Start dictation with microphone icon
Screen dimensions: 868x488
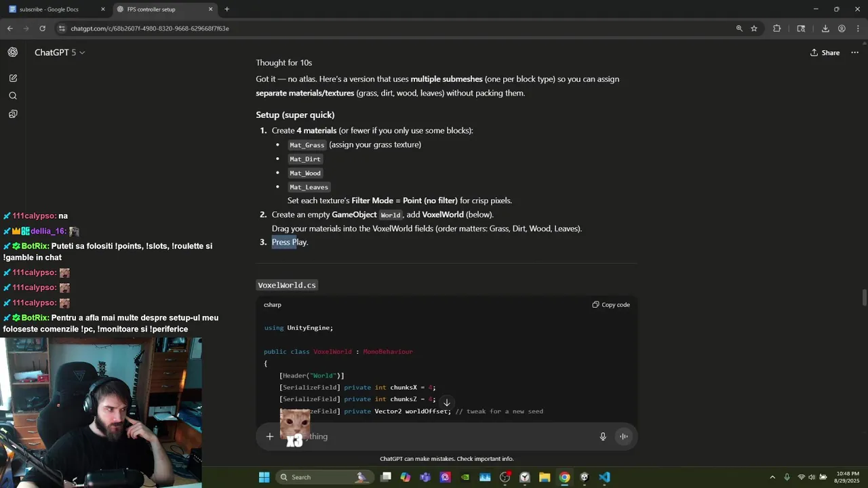pyautogui.click(x=603, y=436)
